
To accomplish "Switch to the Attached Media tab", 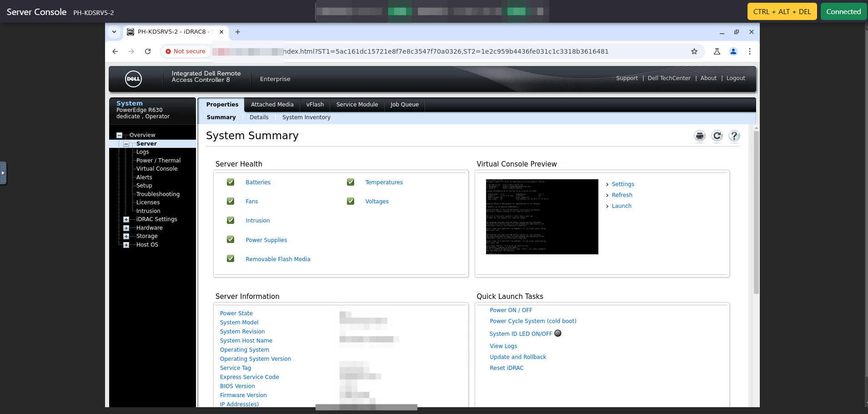I will coord(272,105).
